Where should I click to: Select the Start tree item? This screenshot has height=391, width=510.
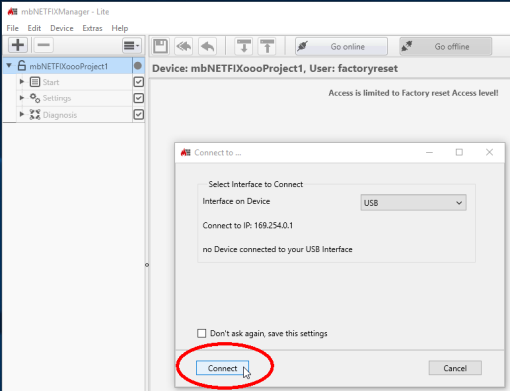coord(51,82)
